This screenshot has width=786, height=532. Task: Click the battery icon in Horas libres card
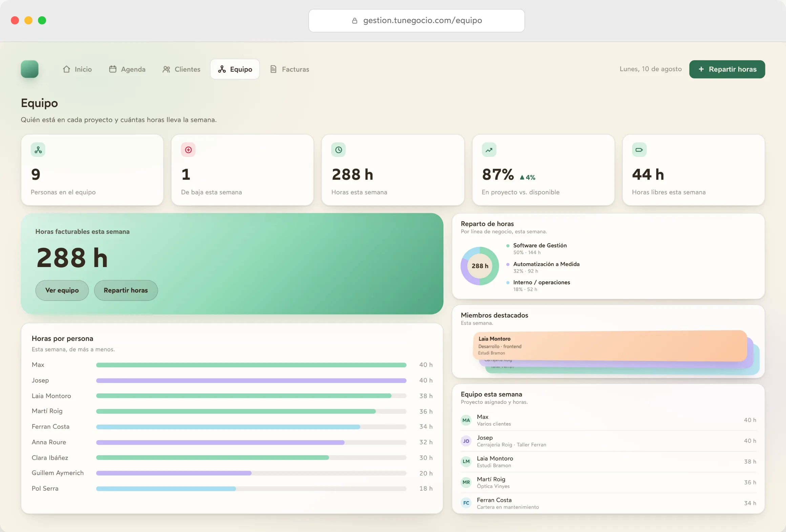[639, 150]
